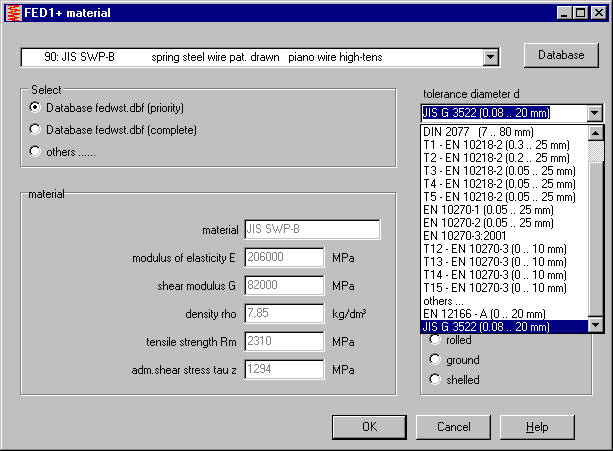
Task: Choose the 'others ......' radio option
Action: tap(36, 152)
